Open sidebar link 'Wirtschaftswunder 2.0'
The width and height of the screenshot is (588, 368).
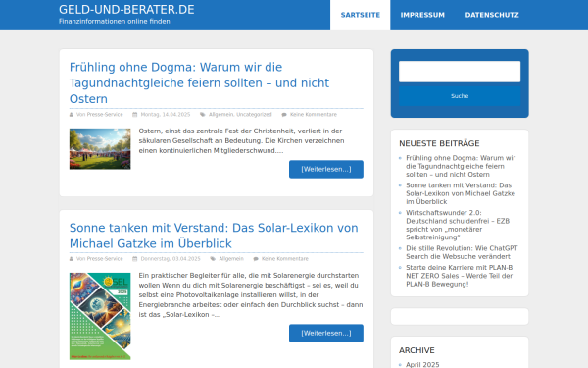(x=458, y=225)
